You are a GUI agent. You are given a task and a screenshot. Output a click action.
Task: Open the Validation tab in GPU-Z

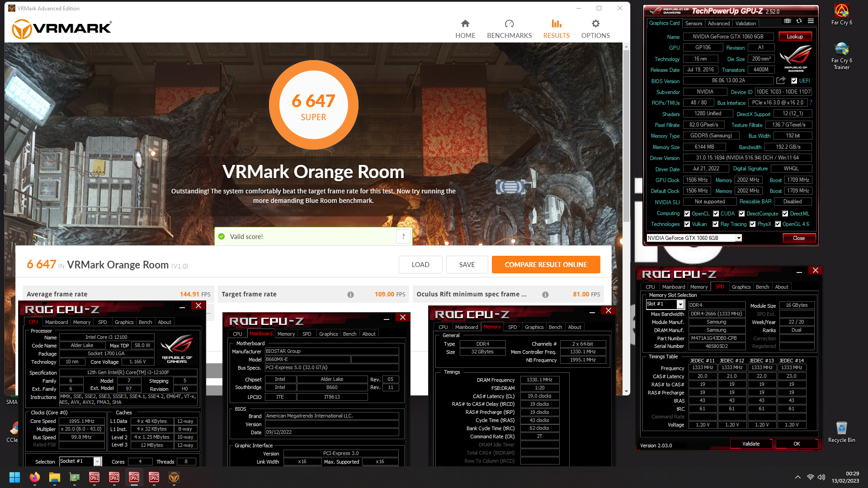coord(745,23)
